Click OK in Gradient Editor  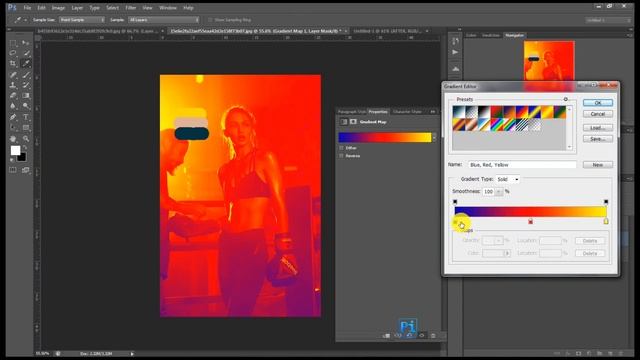point(598,103)
